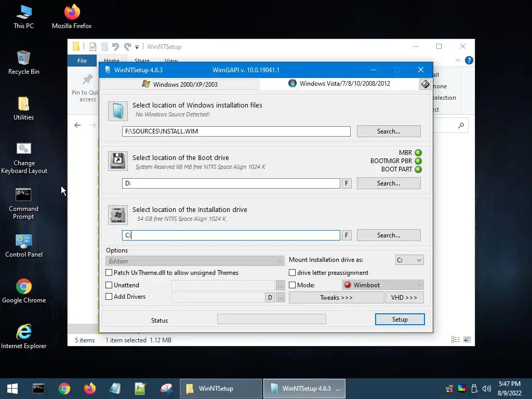
Task: Click the Boot drive D: input field
Action: (x=231, y=183)
